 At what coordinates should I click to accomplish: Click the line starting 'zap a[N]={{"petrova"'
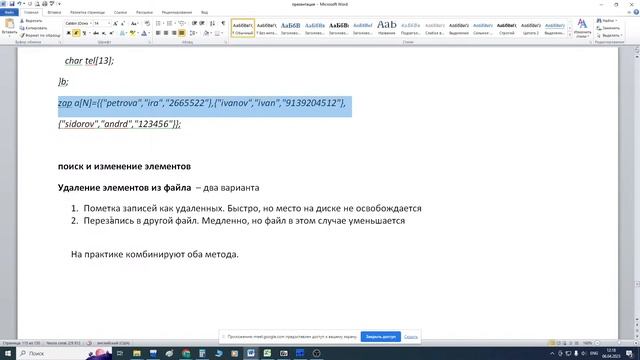pyautogui.click(x=202, y=103)
